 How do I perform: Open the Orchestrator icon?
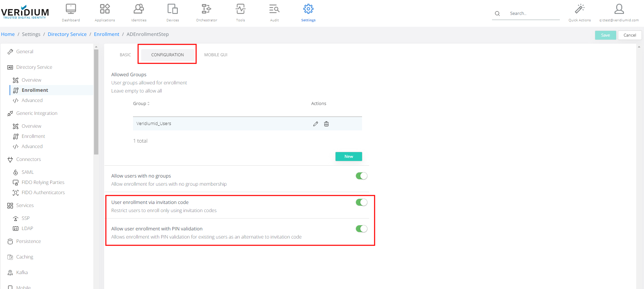(x=206, y=9)
